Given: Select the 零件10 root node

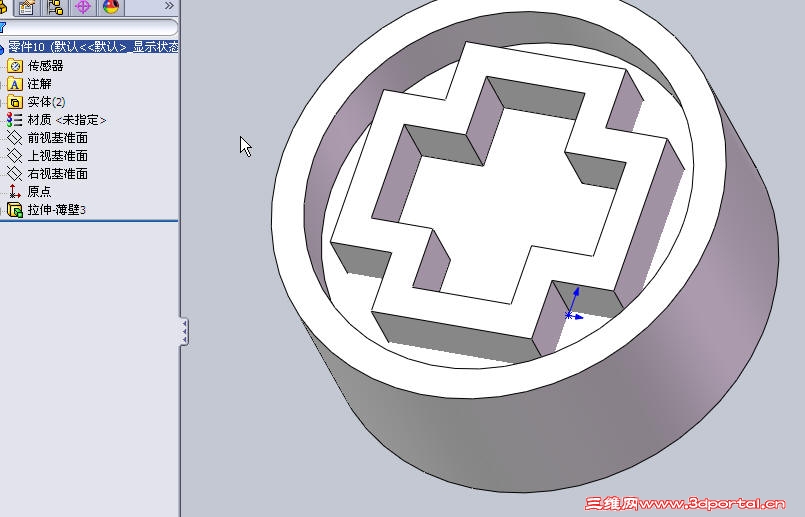Looking at the screenshot, I should tap(93, 47).
